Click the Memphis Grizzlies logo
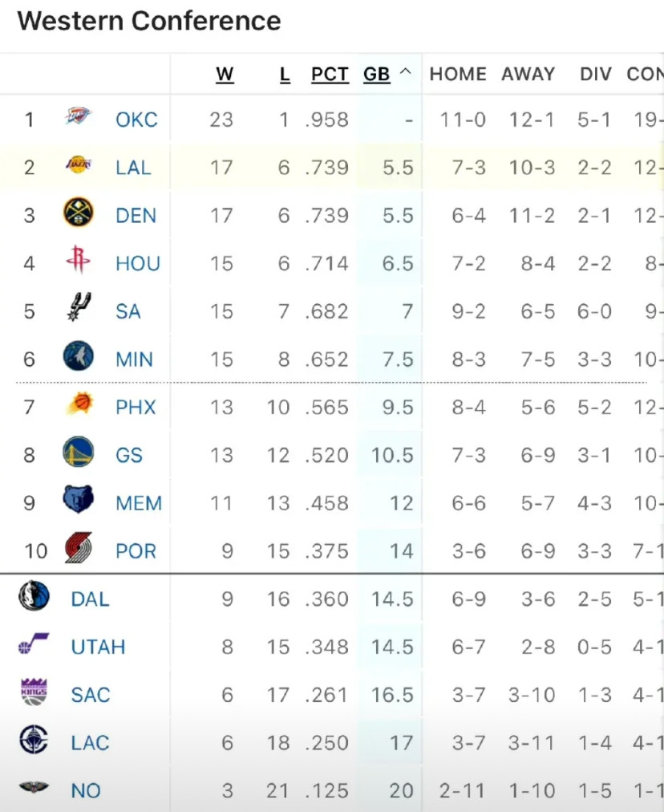Viewport: 664px width, 812px height. tap(78, 501)
